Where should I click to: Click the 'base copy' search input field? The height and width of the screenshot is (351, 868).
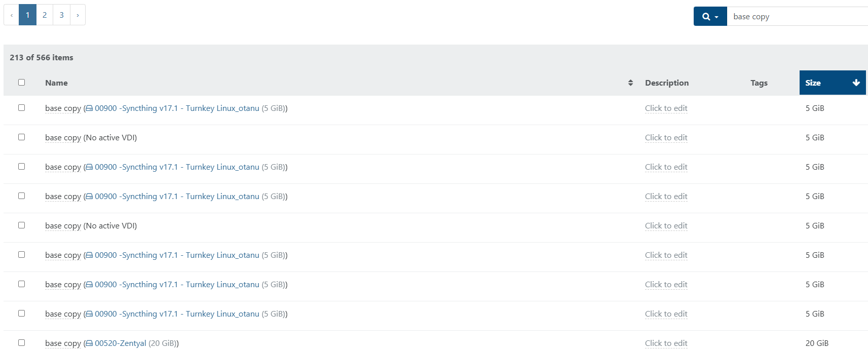(x=797, y=17)
